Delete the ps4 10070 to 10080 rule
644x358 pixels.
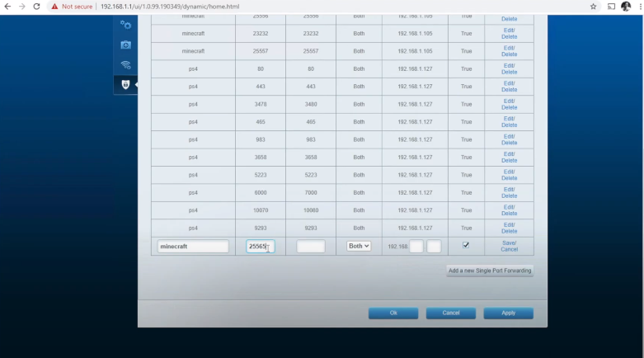(510, 214)
